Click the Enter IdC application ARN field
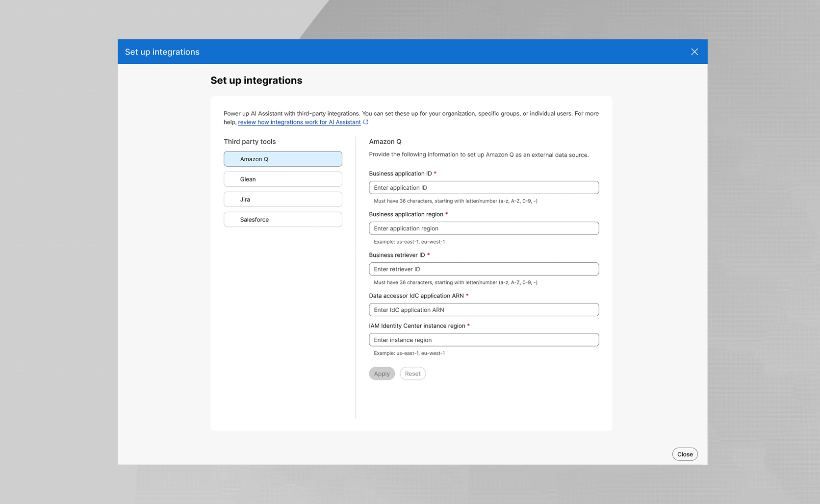 point(484,309)
